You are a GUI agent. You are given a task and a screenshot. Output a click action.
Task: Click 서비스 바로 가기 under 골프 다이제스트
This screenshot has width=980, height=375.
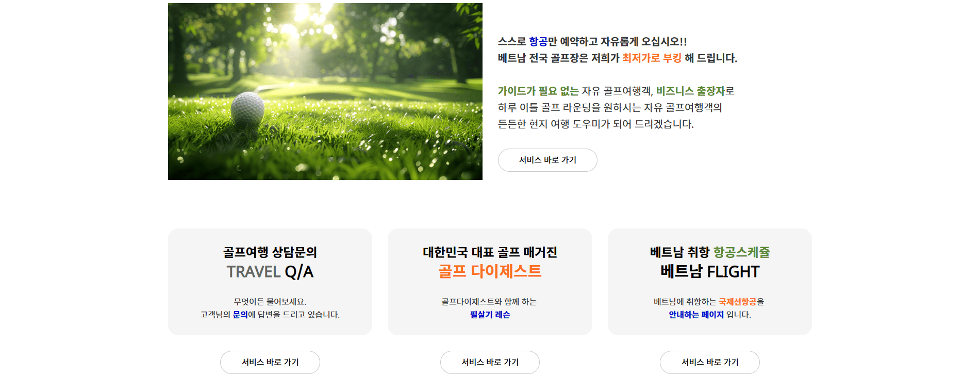490,362
